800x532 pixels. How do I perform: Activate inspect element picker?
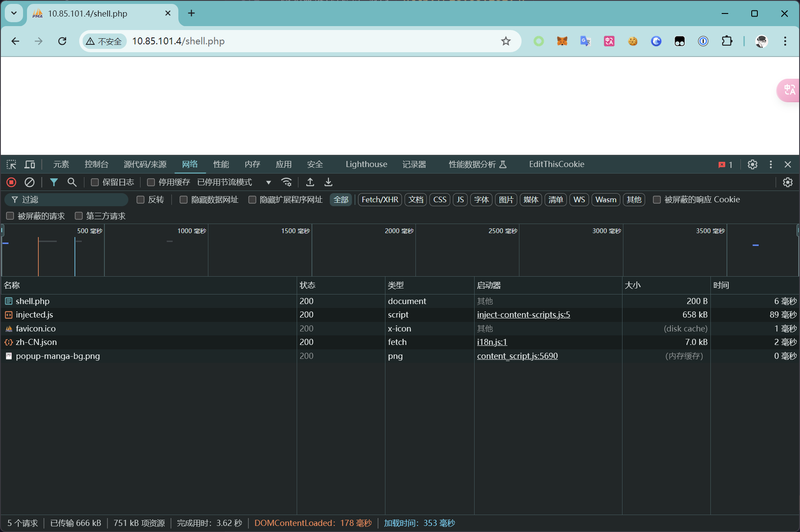click(x=11, y=164)
